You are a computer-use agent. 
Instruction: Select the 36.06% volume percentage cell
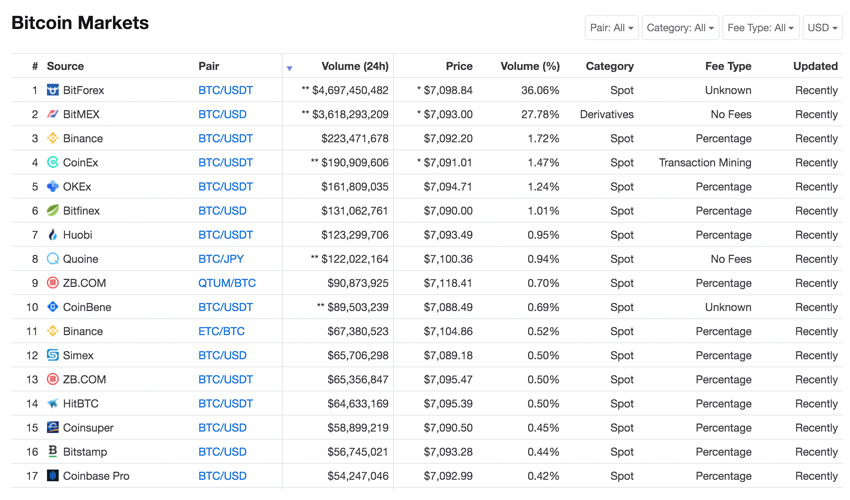point(540,90)
